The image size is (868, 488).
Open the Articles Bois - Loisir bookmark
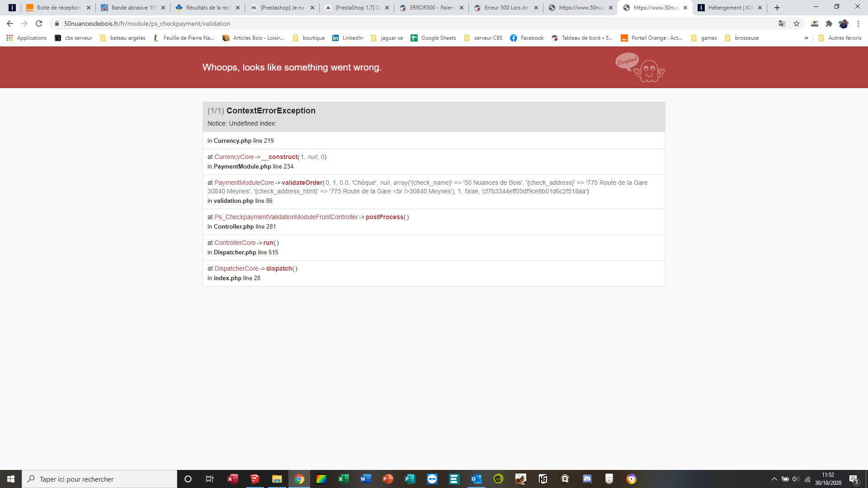[253, 38]
